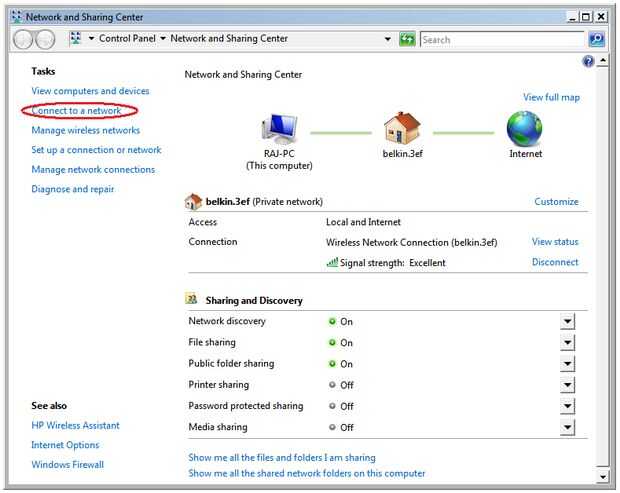Open the address bar history dropdown
This screenshot has width=620, height=493.
tap(388, 39)
